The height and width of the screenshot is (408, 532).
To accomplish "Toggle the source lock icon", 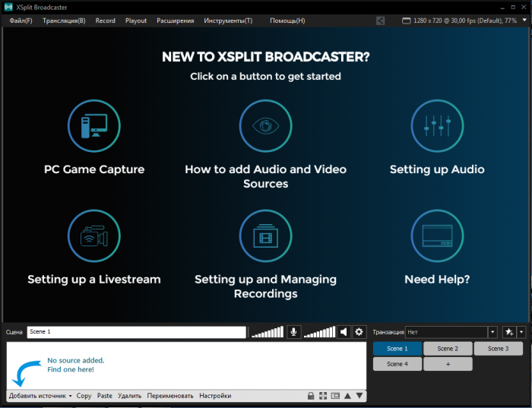I will click(x=311, y=396).
